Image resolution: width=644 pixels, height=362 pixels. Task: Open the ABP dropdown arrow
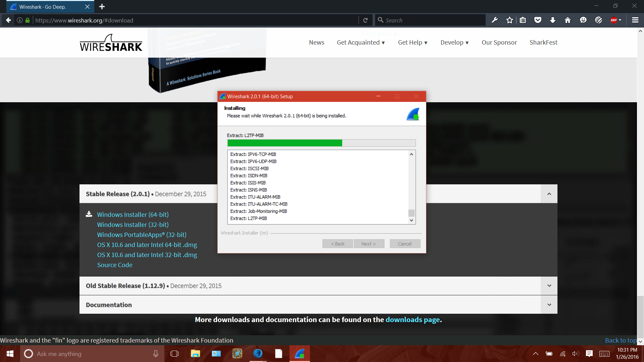[x=620, y=20]
